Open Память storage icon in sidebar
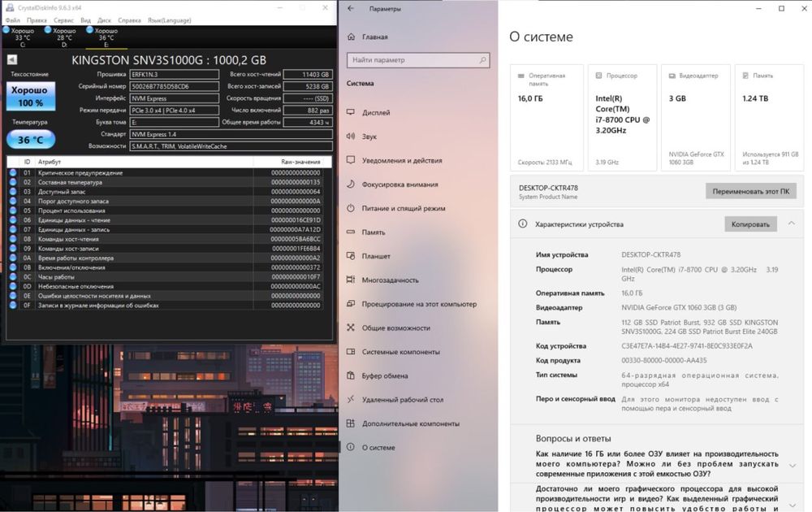The image size is (812, 512). (x=351, y=232)
